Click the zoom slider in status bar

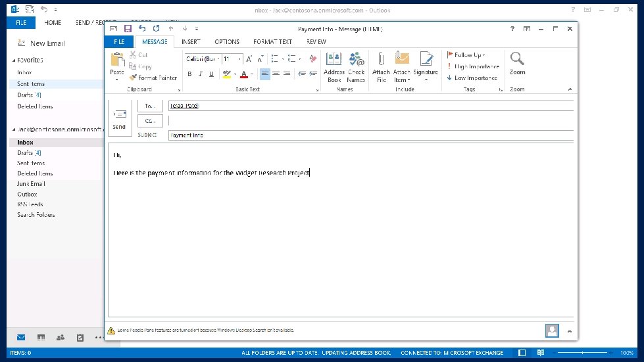click(582, 353)
